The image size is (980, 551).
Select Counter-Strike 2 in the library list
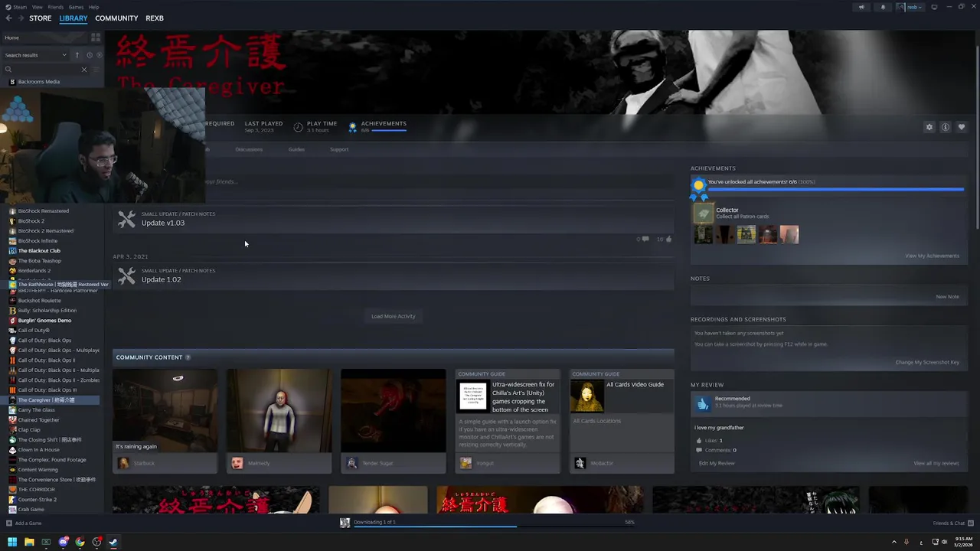point(37,500)
